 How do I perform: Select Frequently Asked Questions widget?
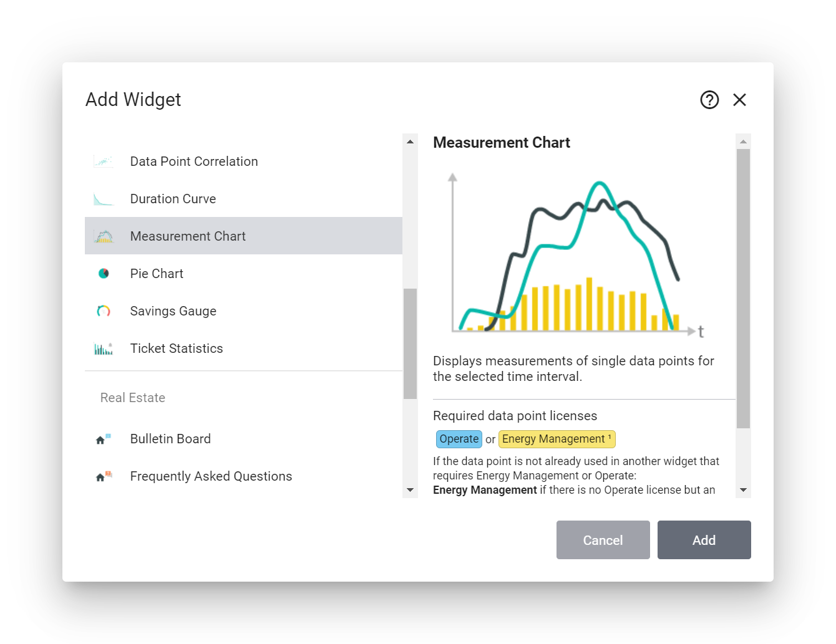click(243, 476)
